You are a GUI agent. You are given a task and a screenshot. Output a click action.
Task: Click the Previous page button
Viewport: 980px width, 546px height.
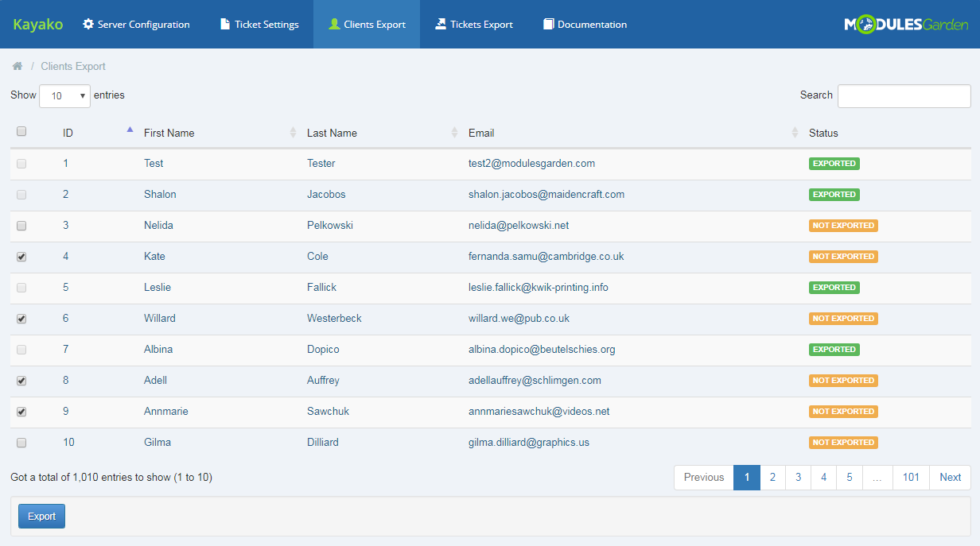[704, 478]
